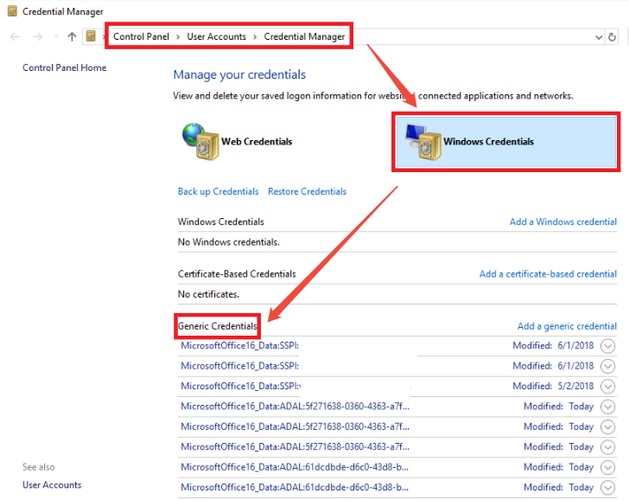Viewport: 629px width, 500px height.
Task: Open Restore Credentials link
Action: pos(307,191)
